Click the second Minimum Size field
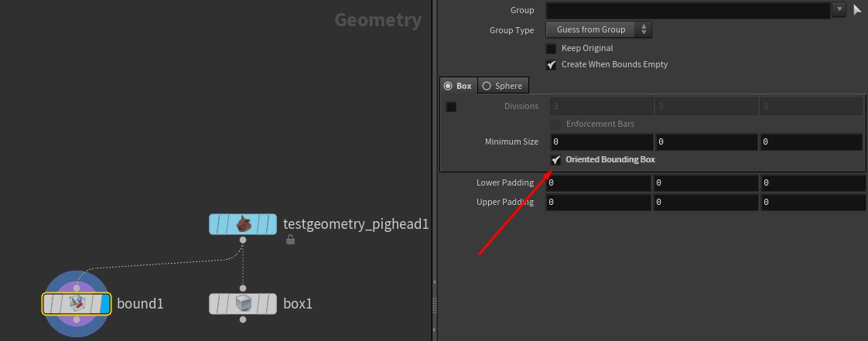Image resolution: width=868 pixels, height=341 pixels. (x=706, y=142)
